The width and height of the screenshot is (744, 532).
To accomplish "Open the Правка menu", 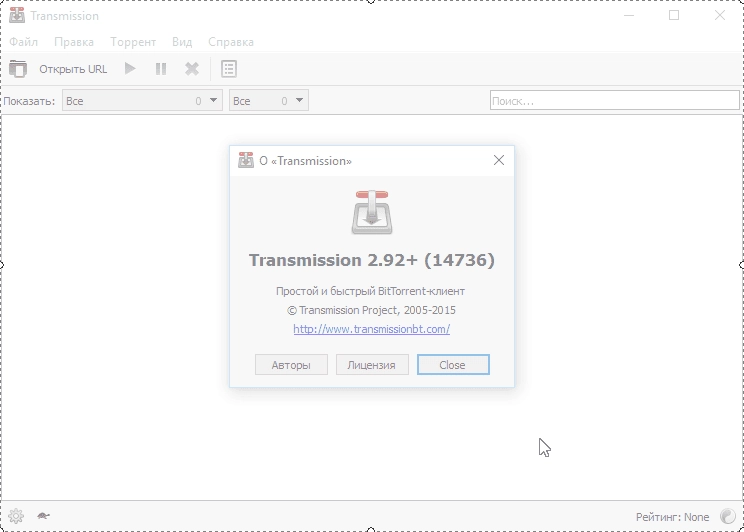I will point(74,42).
